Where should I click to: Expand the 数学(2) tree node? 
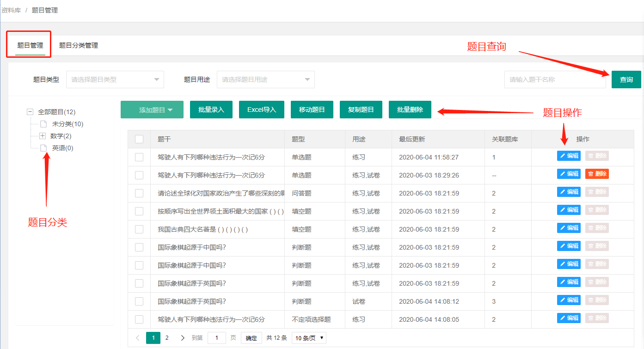[x=43, y=136]
